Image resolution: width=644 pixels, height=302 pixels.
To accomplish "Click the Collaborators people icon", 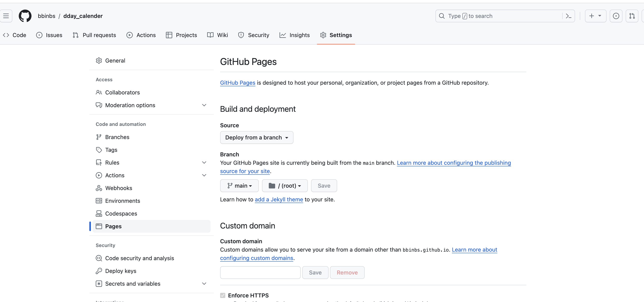I will coord(99,92).
